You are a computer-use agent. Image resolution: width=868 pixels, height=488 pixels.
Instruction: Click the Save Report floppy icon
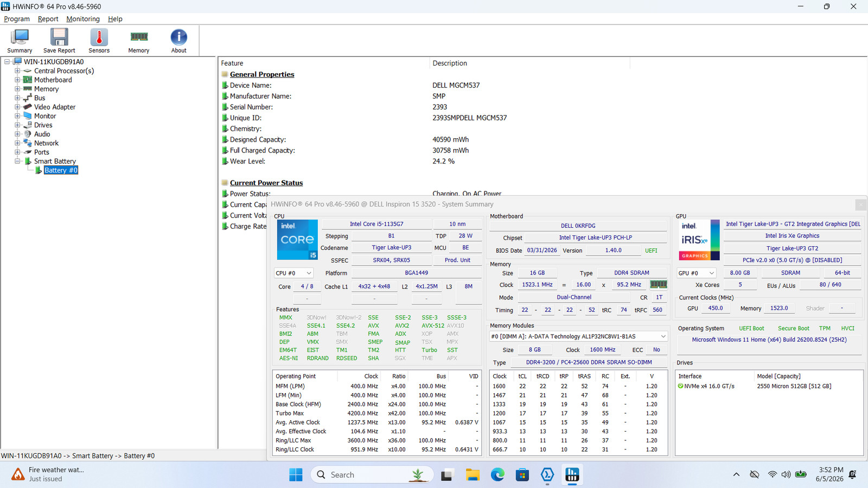pos(59,41)
